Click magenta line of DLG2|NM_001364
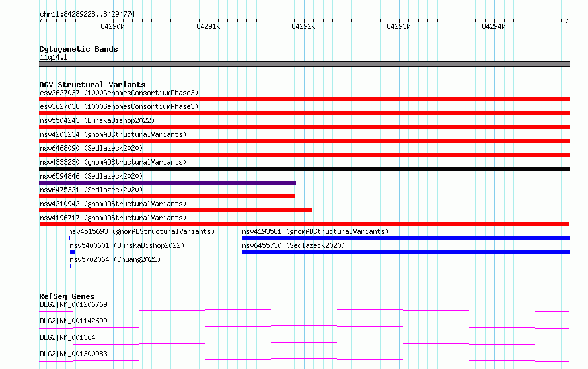The image size is (588, 369). click(x=304, y=343)
